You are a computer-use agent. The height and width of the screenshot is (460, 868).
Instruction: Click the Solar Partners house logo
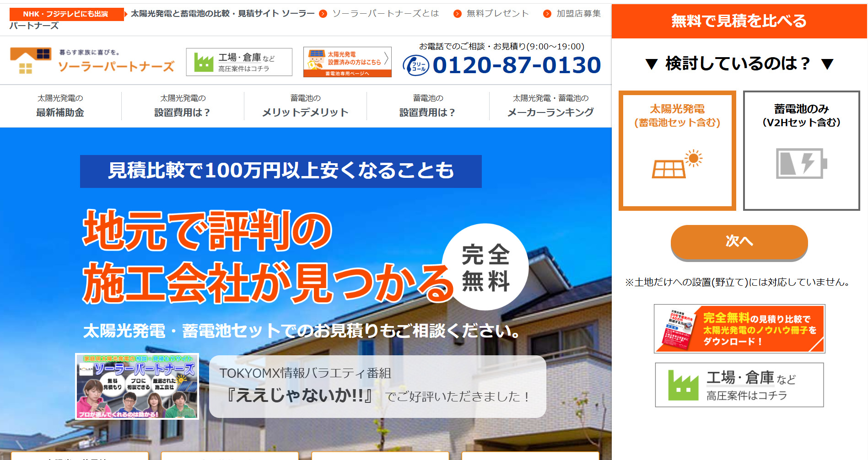coord(31,60)
